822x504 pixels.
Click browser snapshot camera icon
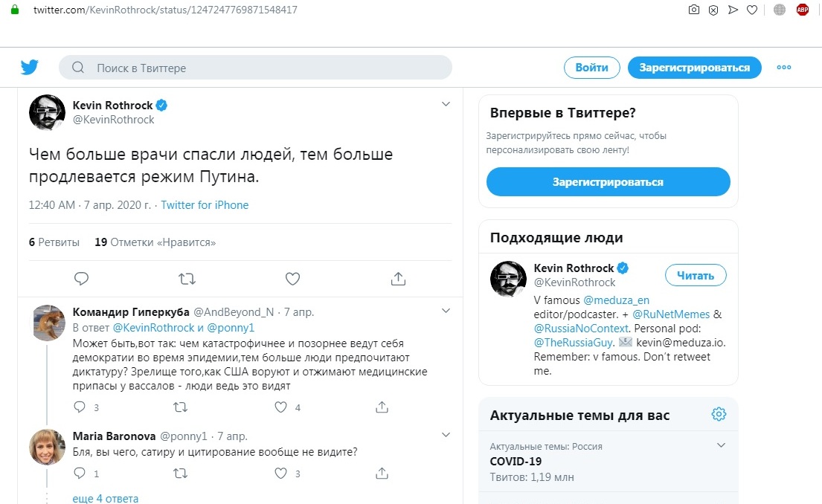pos(693,10)
